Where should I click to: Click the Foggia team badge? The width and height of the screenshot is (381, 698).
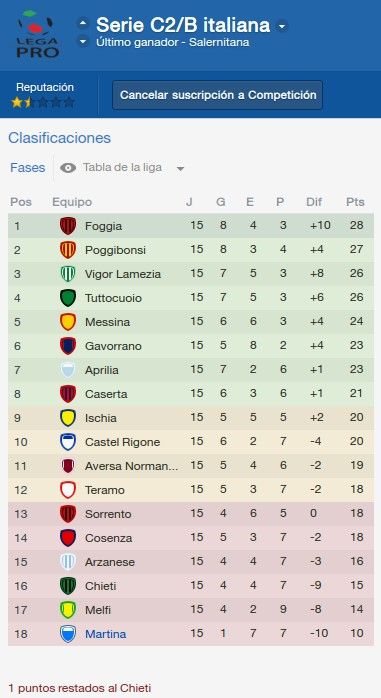68,226
